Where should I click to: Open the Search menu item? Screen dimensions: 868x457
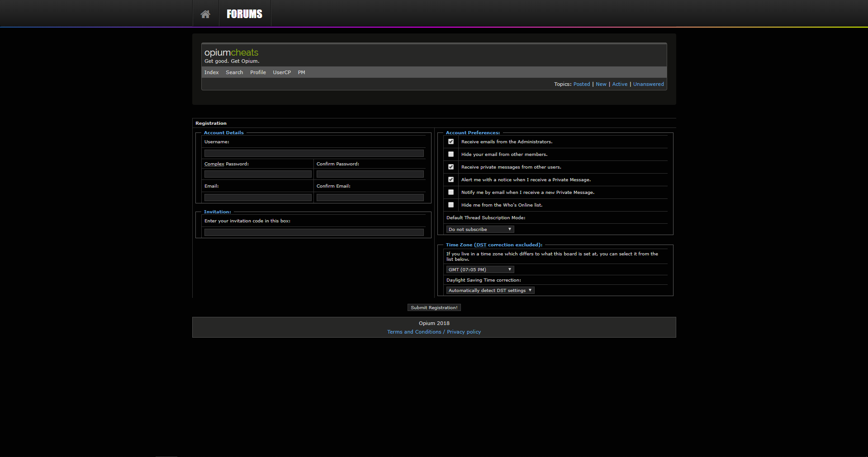coord(234,72)
